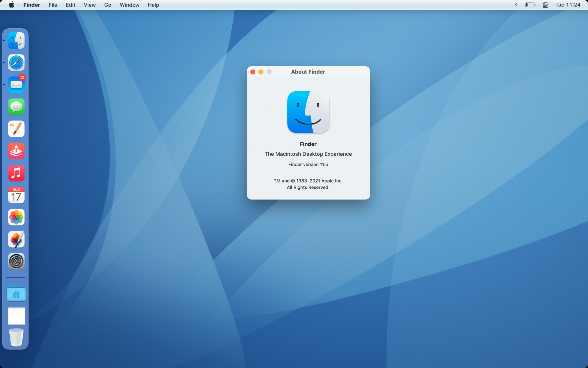Launch Messages from the dock
The height and width of the screenshot is (368, 588).
16,107
